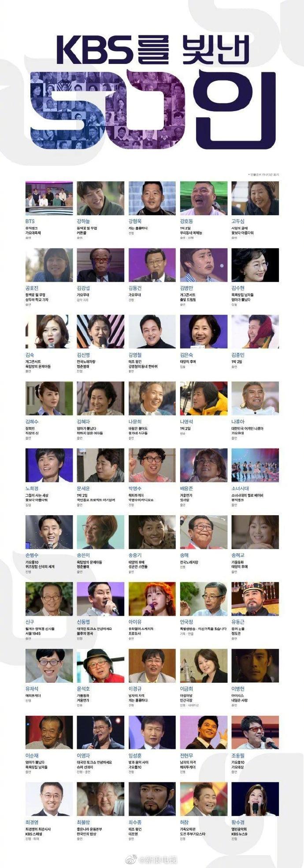Screen dimensions: 304x868
Task: Click the 김혜수 name link
Action: pos(32,421)
